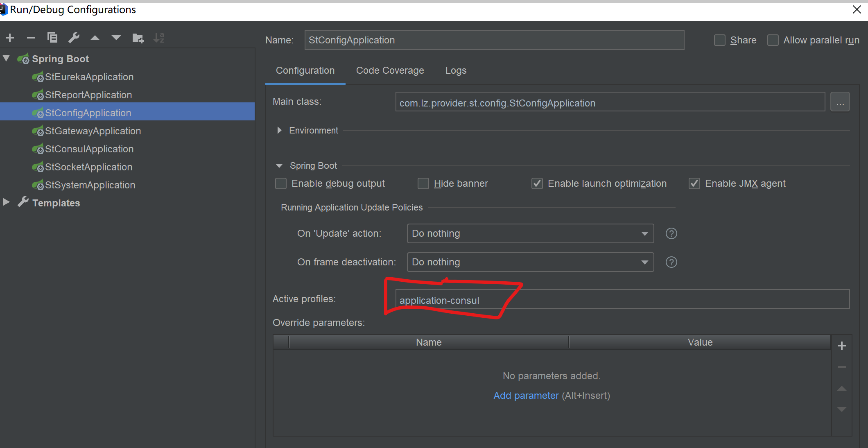Image resolution: width=868 pixels, height=448 pixels.
Task: Click the Create New Folder icon
Action: [x=138, y=38]
